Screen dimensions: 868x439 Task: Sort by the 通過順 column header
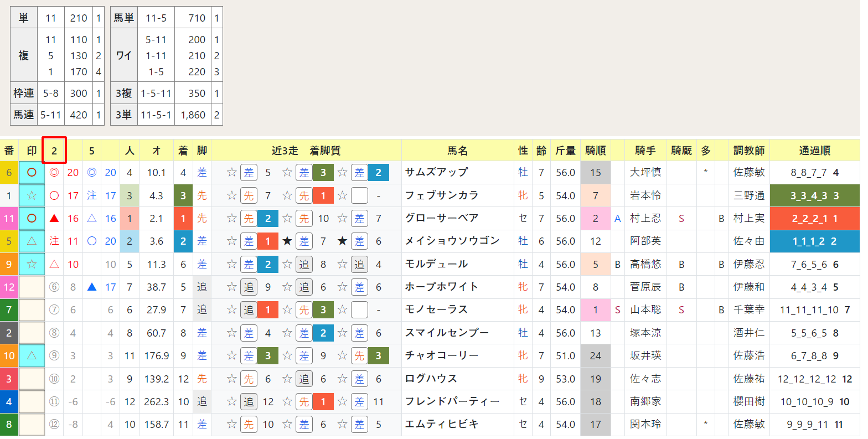tap(814, 151)
